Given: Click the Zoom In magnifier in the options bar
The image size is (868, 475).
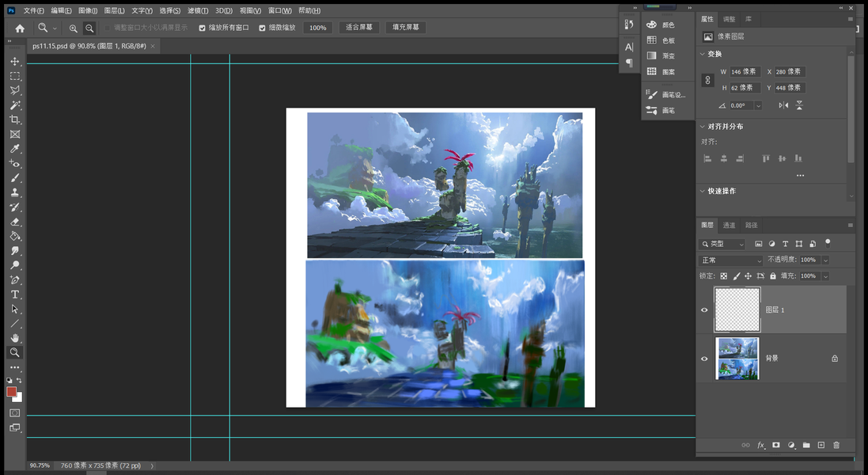Looking at the screenshot, I should pyautogui.click(x=73, y=28).
